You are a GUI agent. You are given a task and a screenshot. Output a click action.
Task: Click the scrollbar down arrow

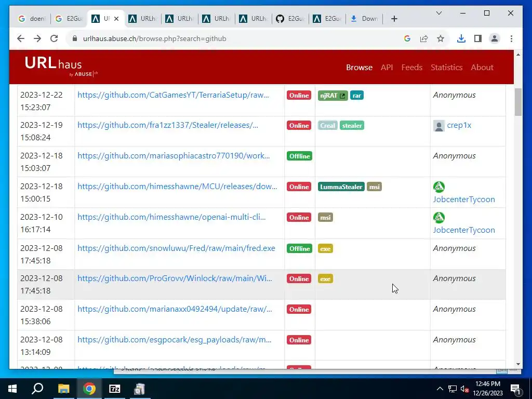[518, 364]
